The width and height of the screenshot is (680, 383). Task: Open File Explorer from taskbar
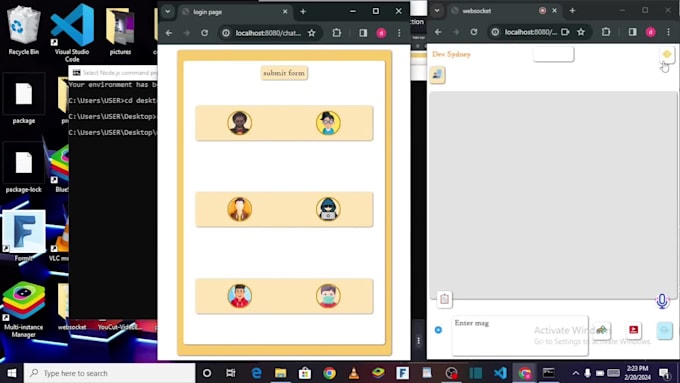[x=281, y=373]
